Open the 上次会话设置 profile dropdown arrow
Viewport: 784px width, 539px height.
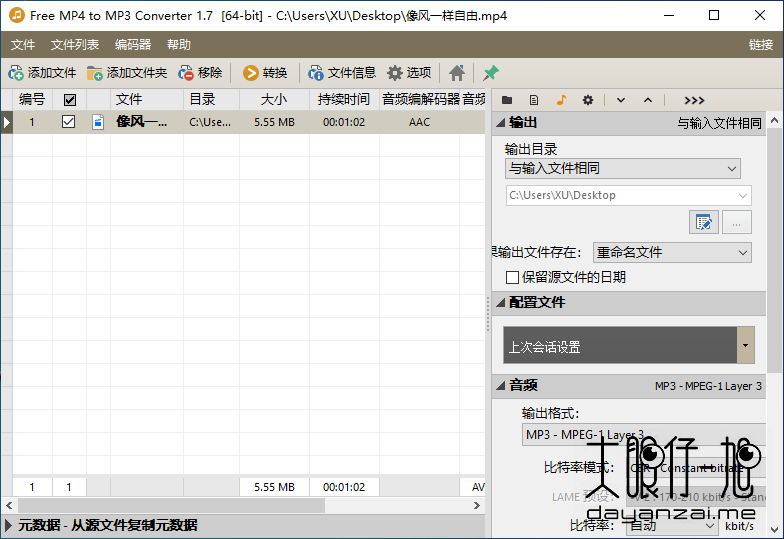click(746, 345)
